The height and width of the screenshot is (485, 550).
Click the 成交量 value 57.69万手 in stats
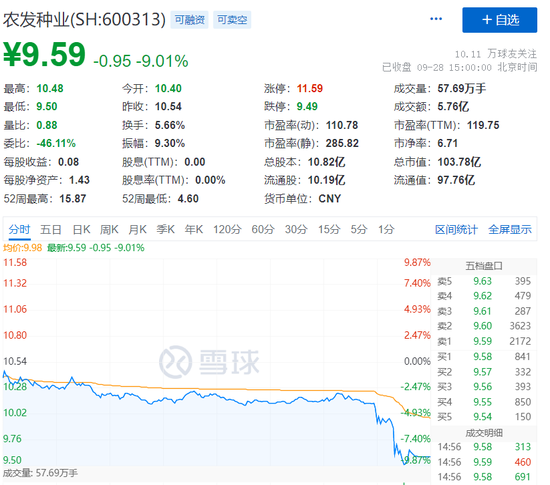[462, 88]
